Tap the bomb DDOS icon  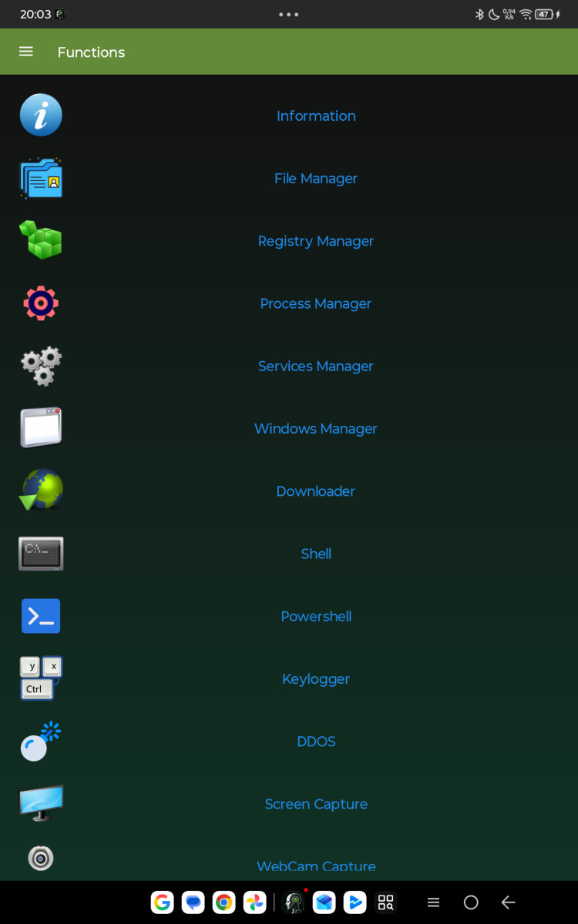pos(41,741)
